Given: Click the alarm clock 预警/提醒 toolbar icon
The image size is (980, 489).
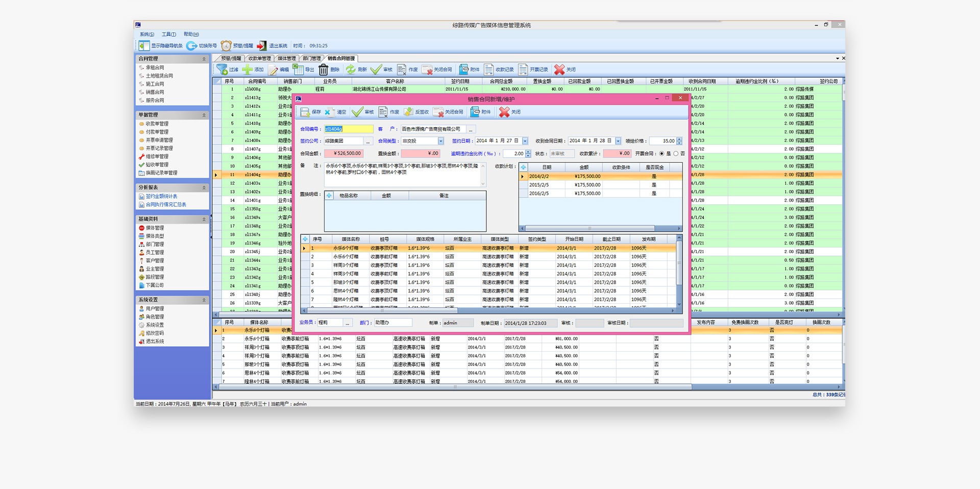Looking at the screenshot, I should (226, 46).
